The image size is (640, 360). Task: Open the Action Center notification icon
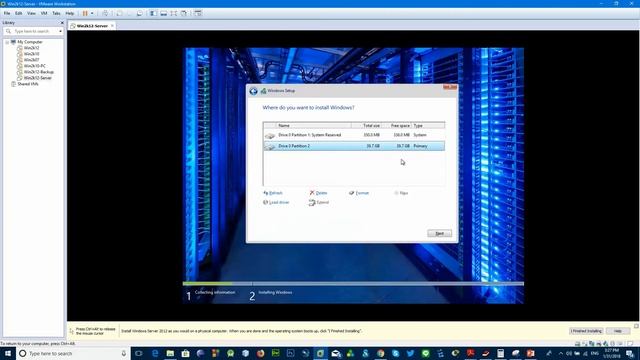click(630, 353)
